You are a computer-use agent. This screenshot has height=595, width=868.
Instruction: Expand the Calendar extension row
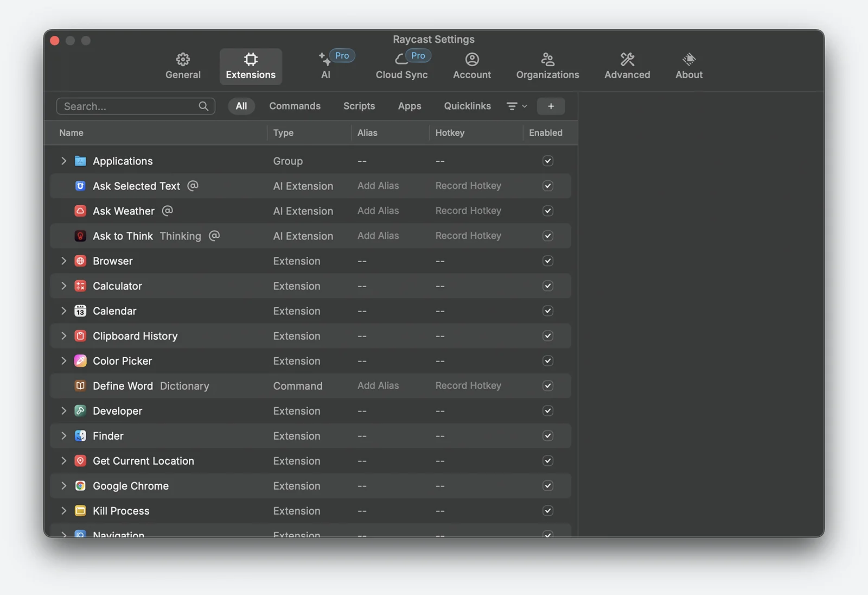pyautogui.click(x=63, y=311)
